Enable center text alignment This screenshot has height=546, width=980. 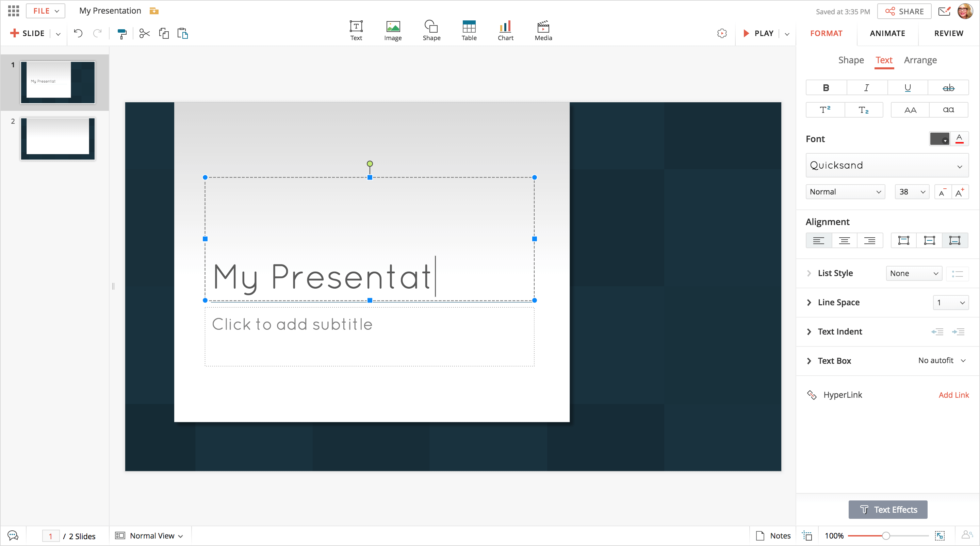(x=844, y=241)
